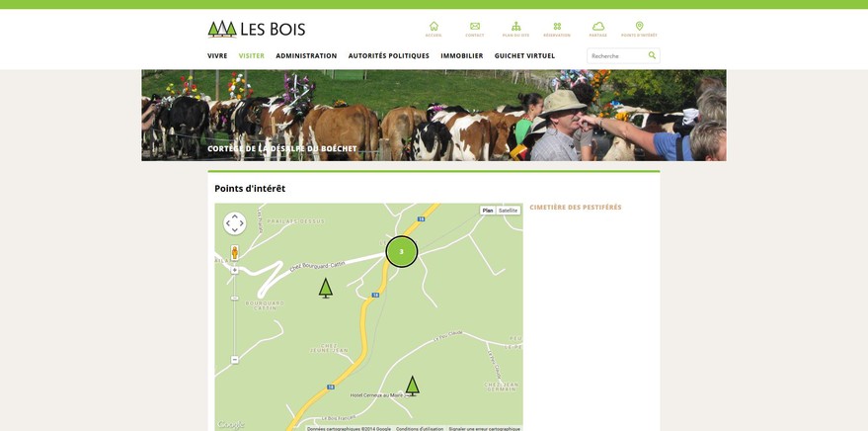Switch the map to Satellite view
Image resolution: width=868 pixels, height=431 pixels.
[508, 211]
